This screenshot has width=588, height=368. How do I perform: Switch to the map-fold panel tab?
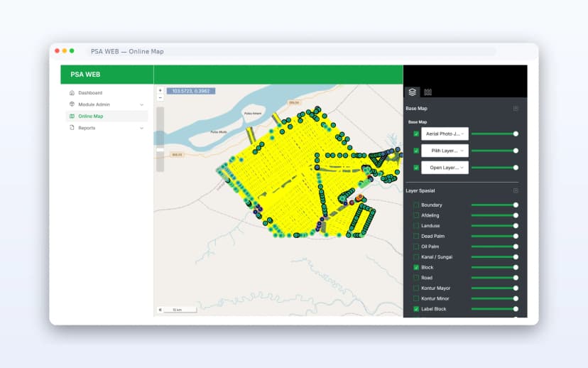428,92
